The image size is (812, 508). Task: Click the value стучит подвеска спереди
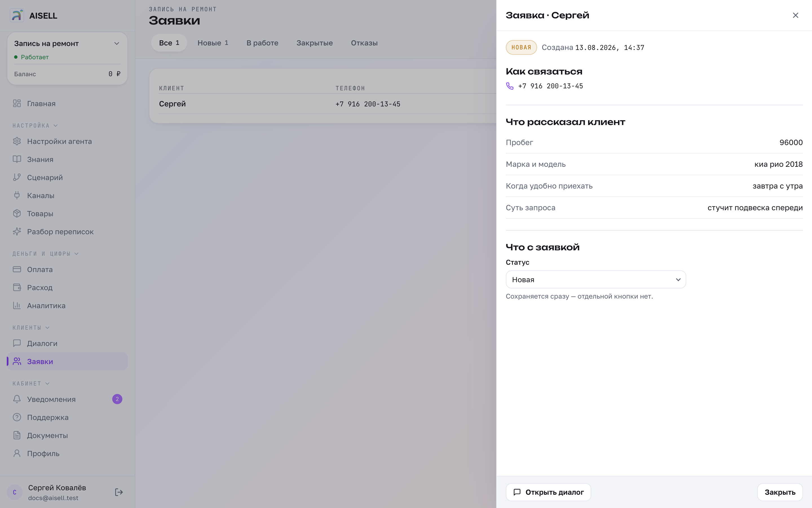755,208
